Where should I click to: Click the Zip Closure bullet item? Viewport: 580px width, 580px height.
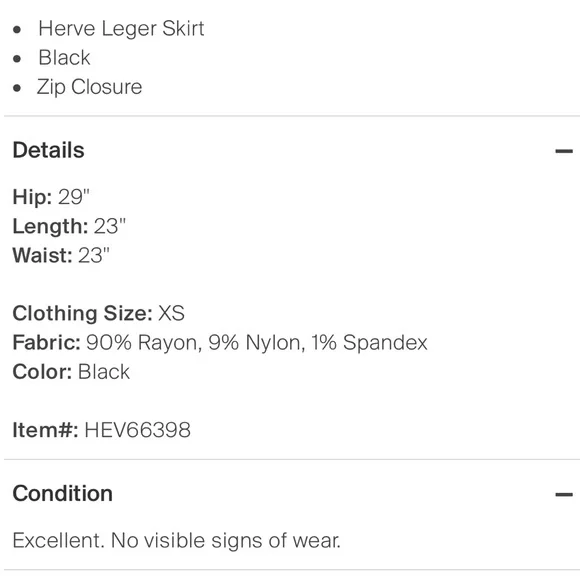(89, 87)
